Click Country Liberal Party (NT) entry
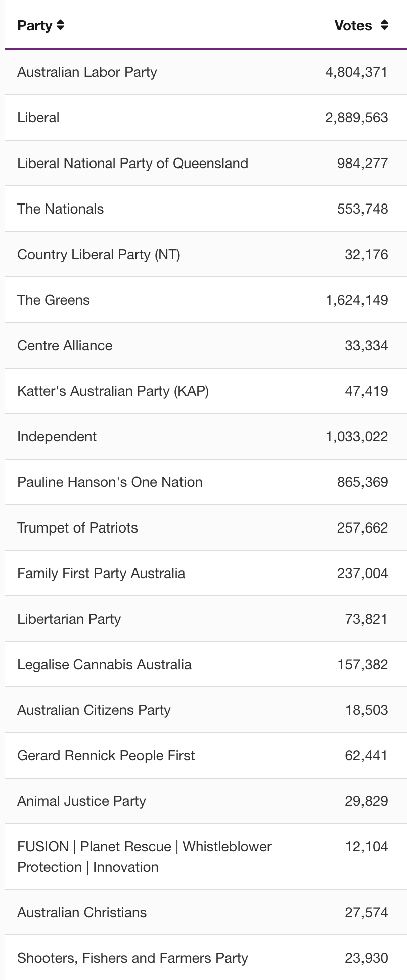407x980 pixels. 99,255
